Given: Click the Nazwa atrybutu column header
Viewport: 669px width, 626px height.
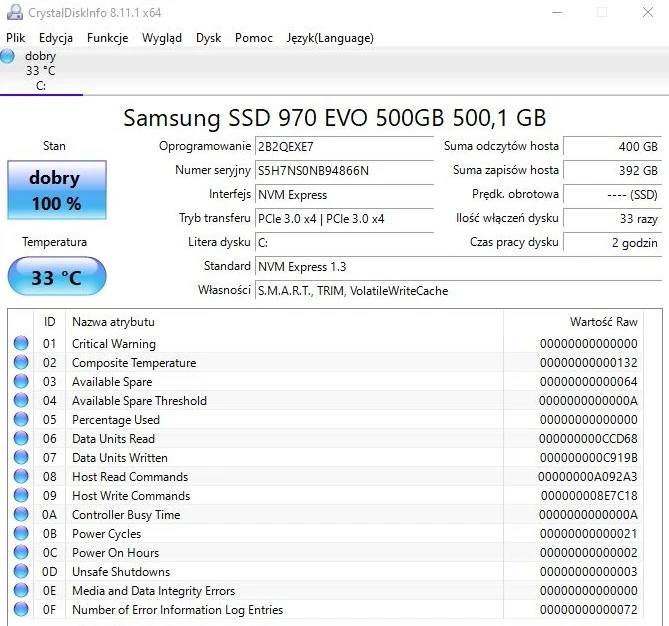Looking at the screenshot, I should click(113, 322).
